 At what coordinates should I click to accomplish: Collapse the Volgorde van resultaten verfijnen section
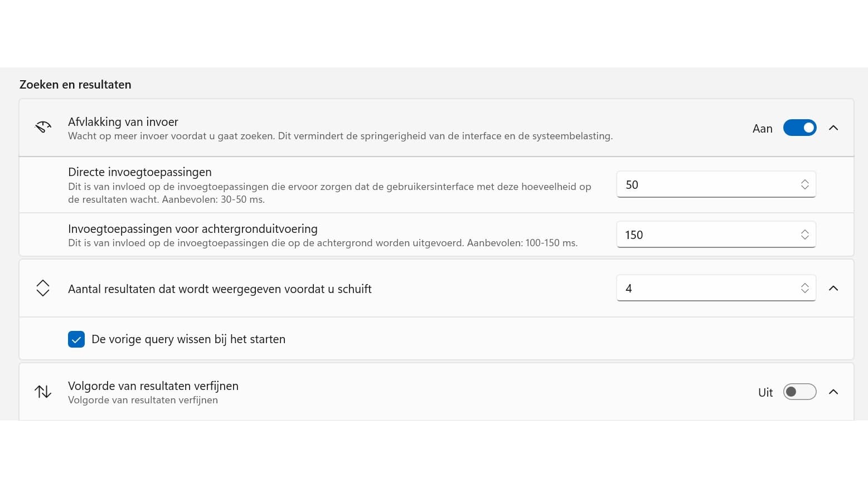833,392
